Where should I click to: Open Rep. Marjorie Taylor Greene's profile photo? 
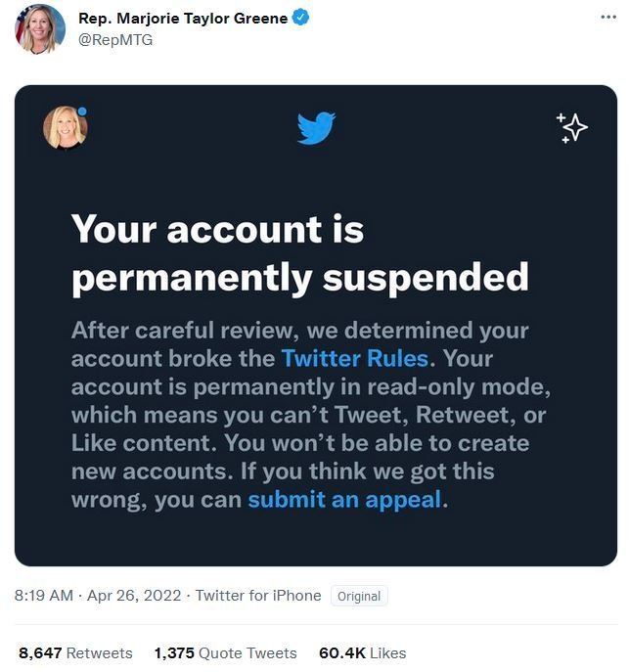pyautogui.click(x=40, y=28)
